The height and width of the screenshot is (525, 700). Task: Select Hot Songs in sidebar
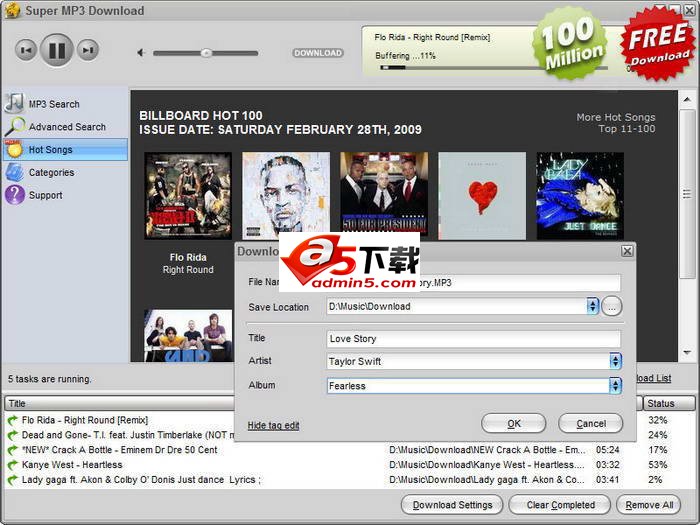tap(65, 150)
